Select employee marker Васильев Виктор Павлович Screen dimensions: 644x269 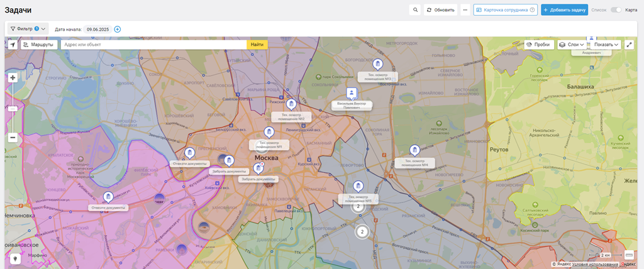pyautogui.click(x=351, y=94)
